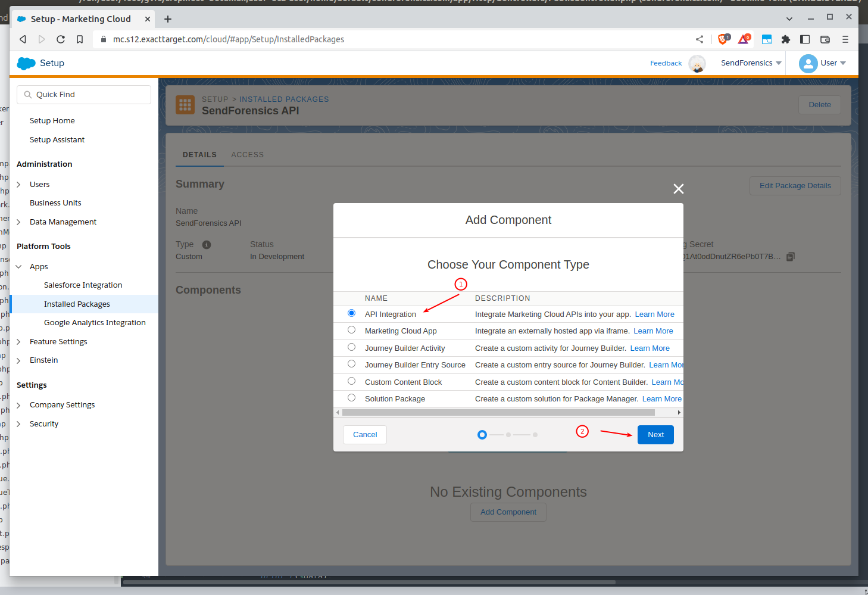Close the Add Component dialog with X
This screenshot has height=595, width=868.
(678, 189)
